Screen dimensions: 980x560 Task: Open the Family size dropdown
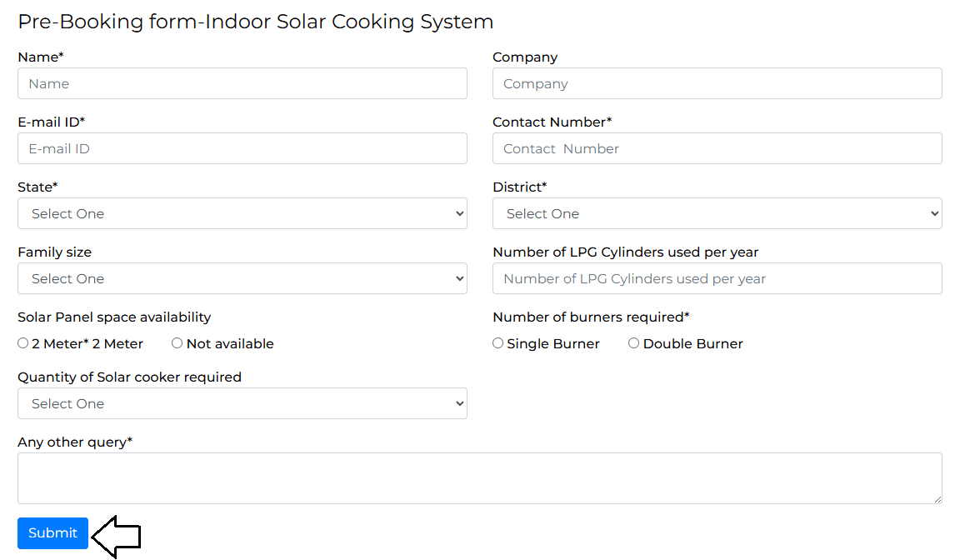242,278
